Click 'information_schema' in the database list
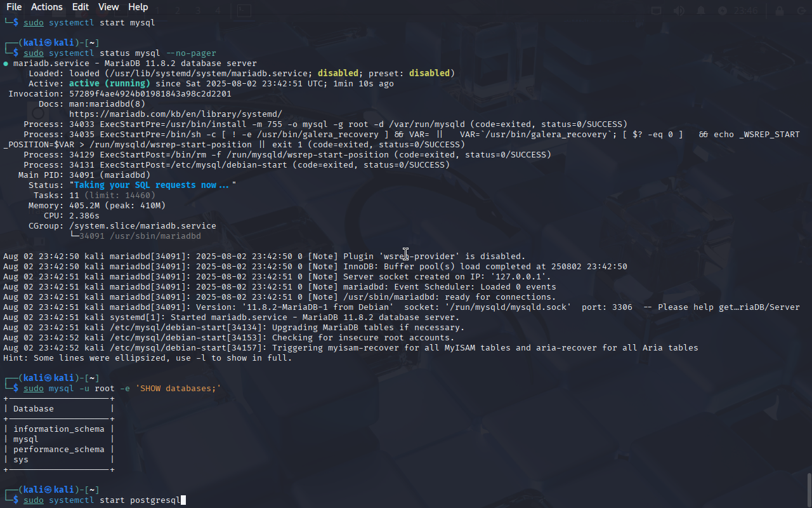Image resolution: width=812 pixels, height=508 pixels. coord(59,429)
